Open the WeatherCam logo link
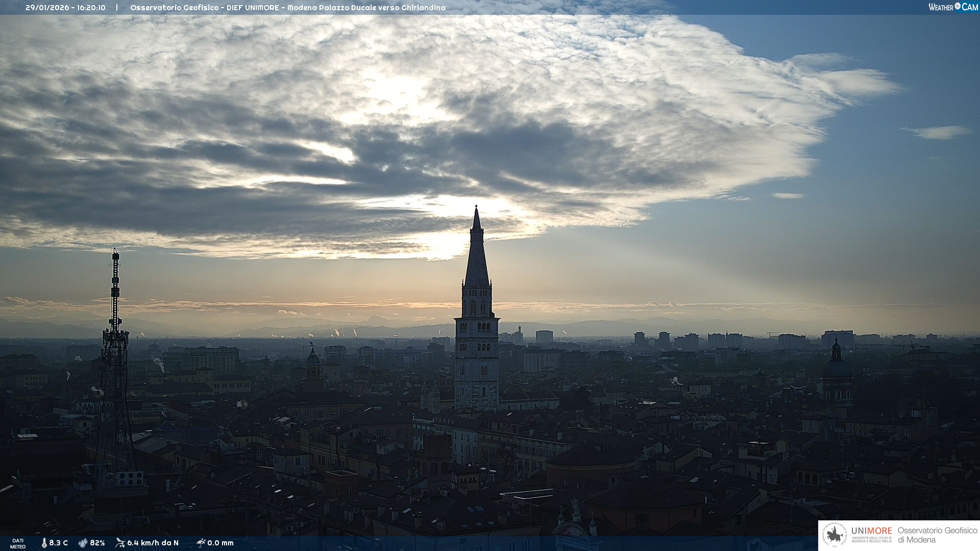Screen dimensions: 980x551 pyautogui.click(x=952, y=7)
